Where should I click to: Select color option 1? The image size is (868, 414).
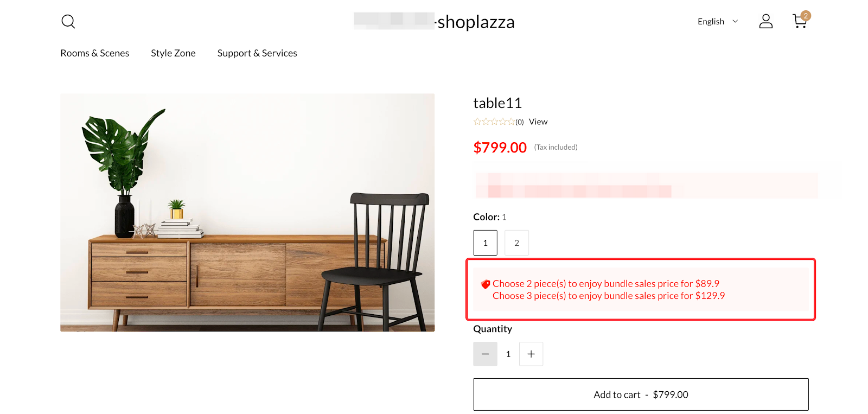coord(485,243)
